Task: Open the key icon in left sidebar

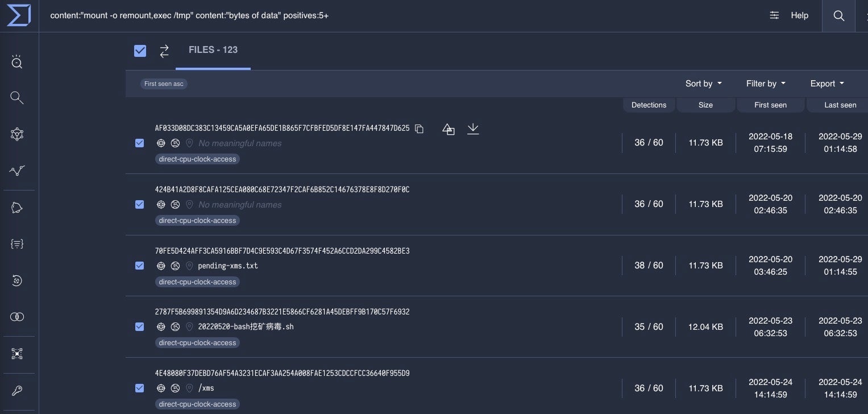Action: click(x=17, y=391)
